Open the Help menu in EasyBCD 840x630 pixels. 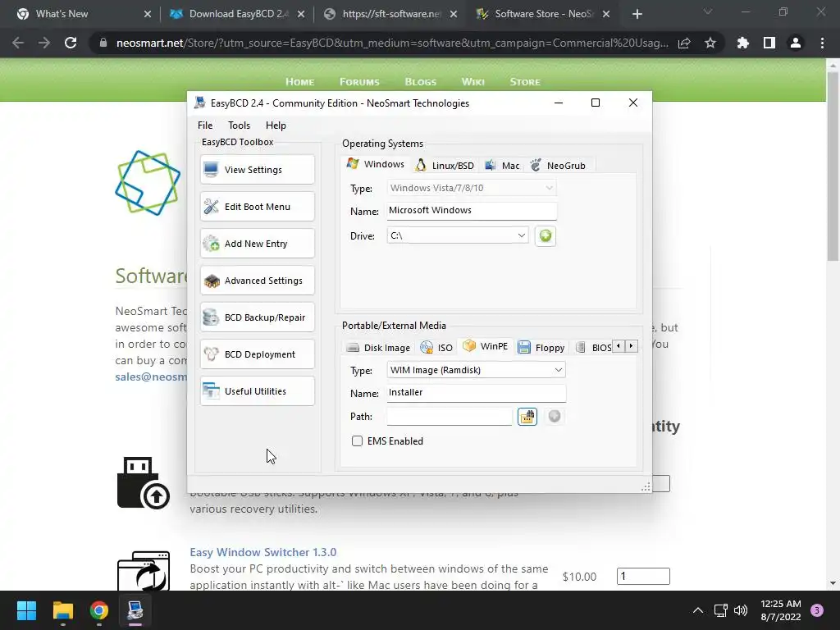click(276, 126)
